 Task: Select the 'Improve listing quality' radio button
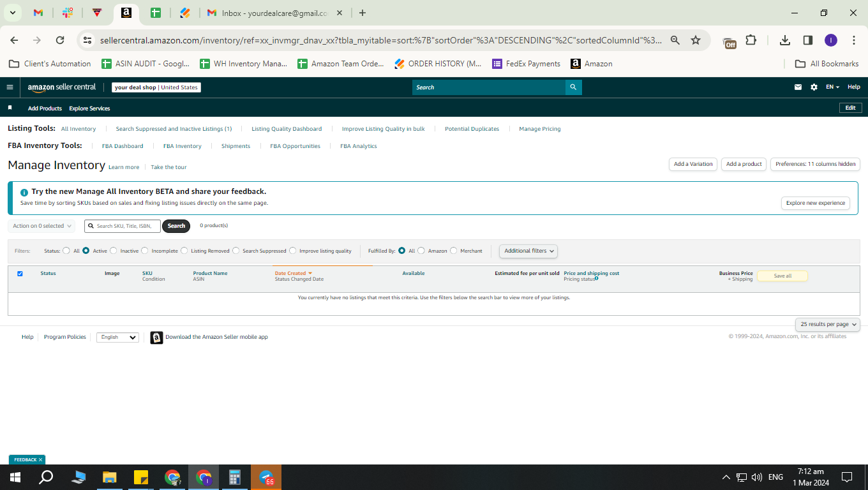(293, 251)
